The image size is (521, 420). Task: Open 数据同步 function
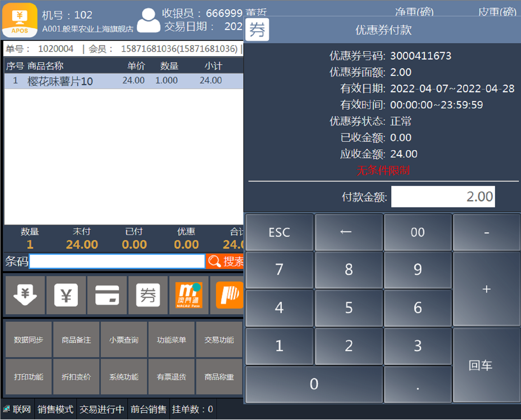(29, 340)
